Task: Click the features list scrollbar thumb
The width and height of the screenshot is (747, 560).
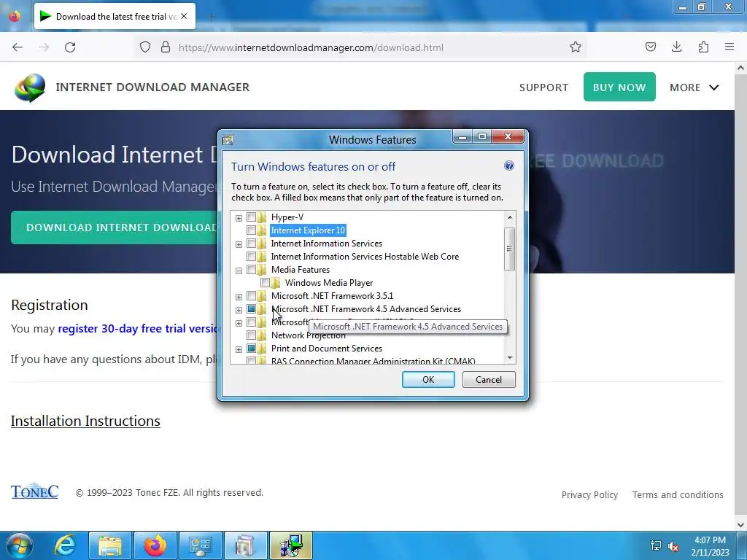Action: (510, 249)
